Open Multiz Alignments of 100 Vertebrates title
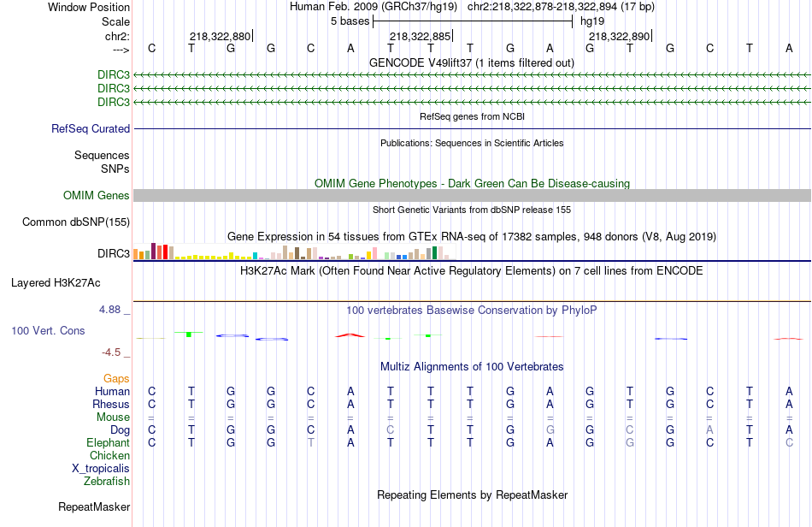812x527 pixels. click(x=472, y=367)
